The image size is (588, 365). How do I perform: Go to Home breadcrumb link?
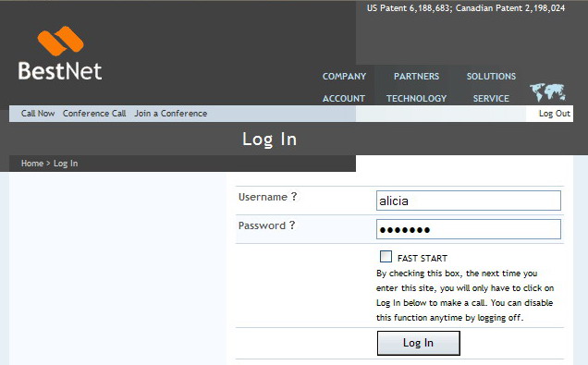pyautogui.click(x=32, y=164)
